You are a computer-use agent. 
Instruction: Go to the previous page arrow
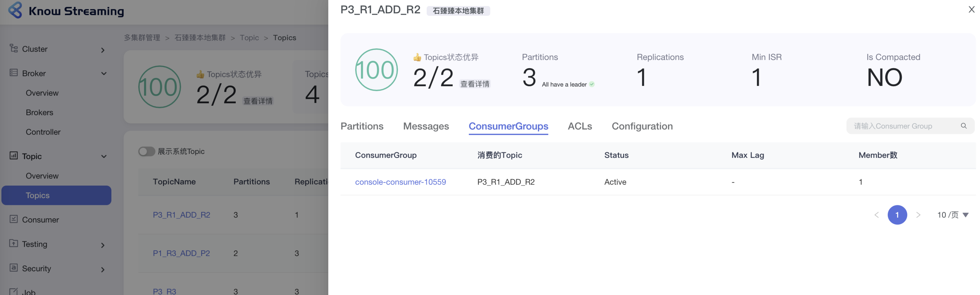tap(876, 215)
